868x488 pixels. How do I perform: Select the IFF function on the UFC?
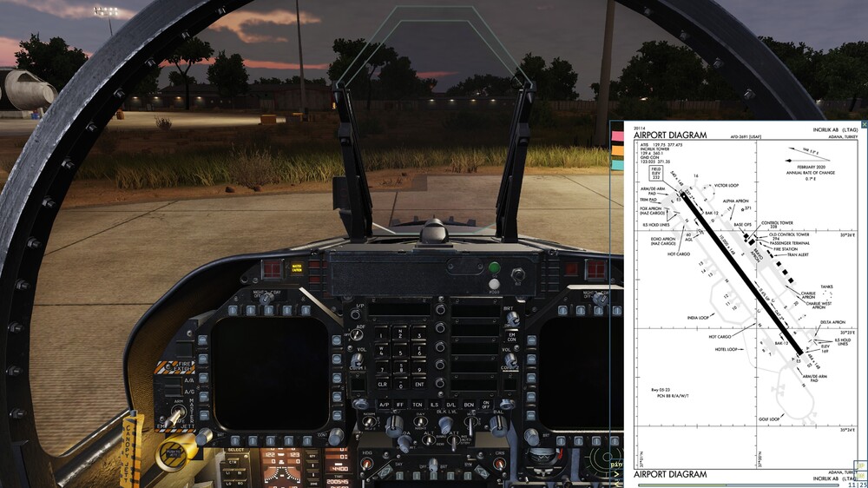pos(400,405)
